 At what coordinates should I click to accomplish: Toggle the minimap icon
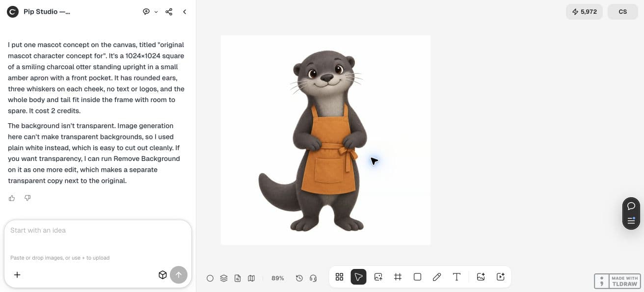tap(251, 278)
